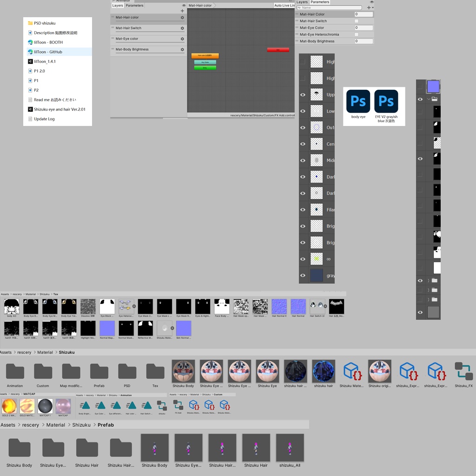The height and width of the screenshot is (476, 476).
Task: Select the shizuku_All prefab
Action: pyautogui.click(x=290, y=448)
